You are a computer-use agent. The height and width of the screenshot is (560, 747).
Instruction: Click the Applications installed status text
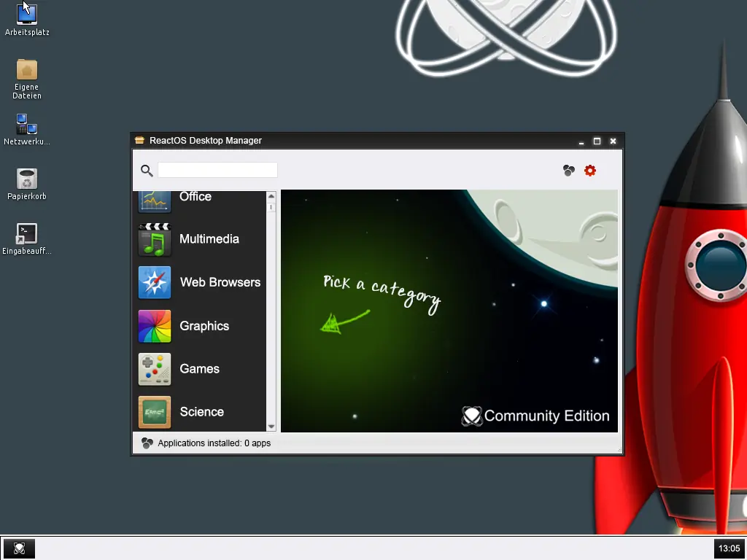tap(214, 443)
